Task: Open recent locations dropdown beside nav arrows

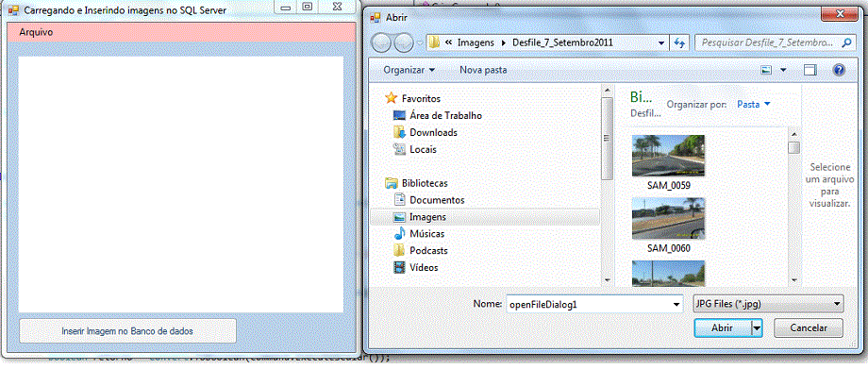Action: coord(420,43)
